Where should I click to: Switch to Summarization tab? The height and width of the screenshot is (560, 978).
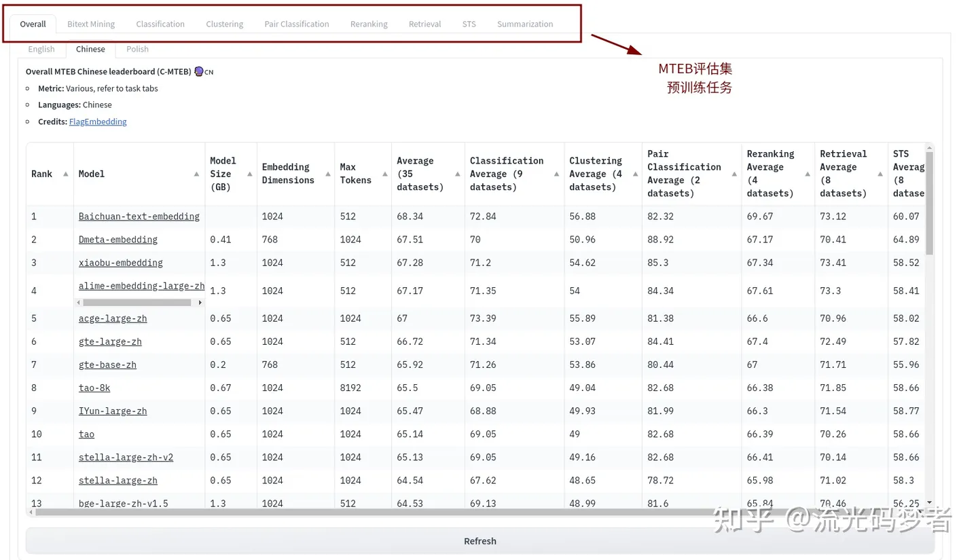click(525, 24)
